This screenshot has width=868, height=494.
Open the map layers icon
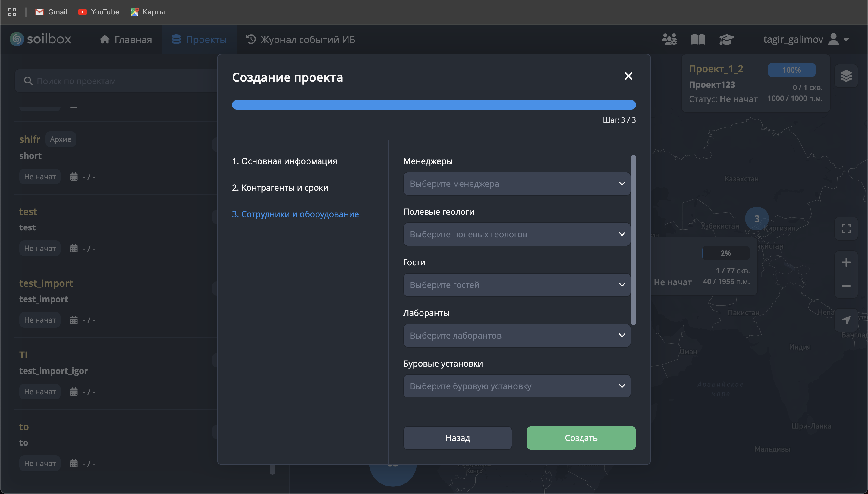(846, 76)
